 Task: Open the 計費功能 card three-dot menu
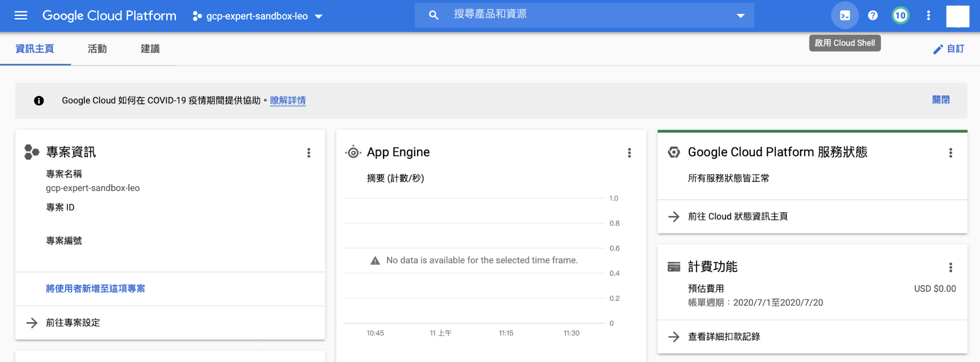click(951, 267)
